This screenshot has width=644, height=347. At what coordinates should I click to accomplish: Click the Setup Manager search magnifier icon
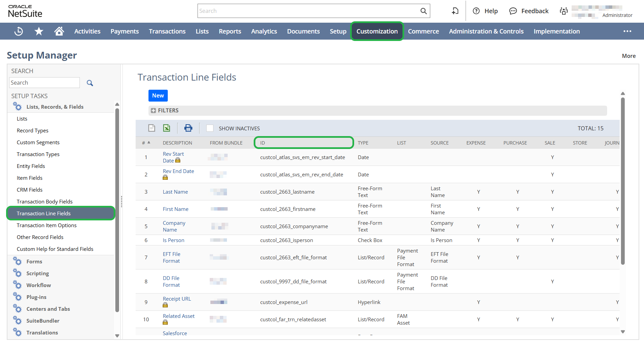[90, 83]
